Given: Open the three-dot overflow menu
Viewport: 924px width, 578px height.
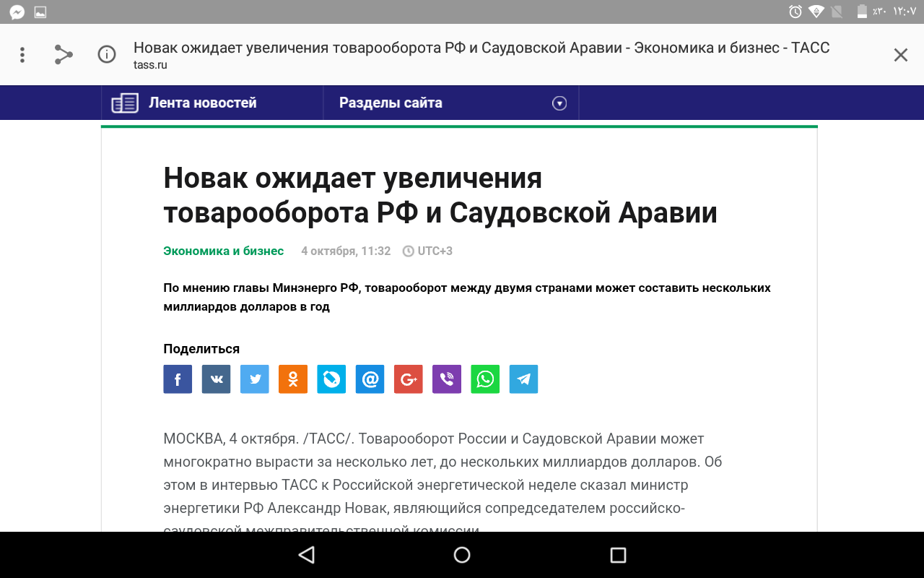Looking at the screenshot, I should [x=22, y=55].
